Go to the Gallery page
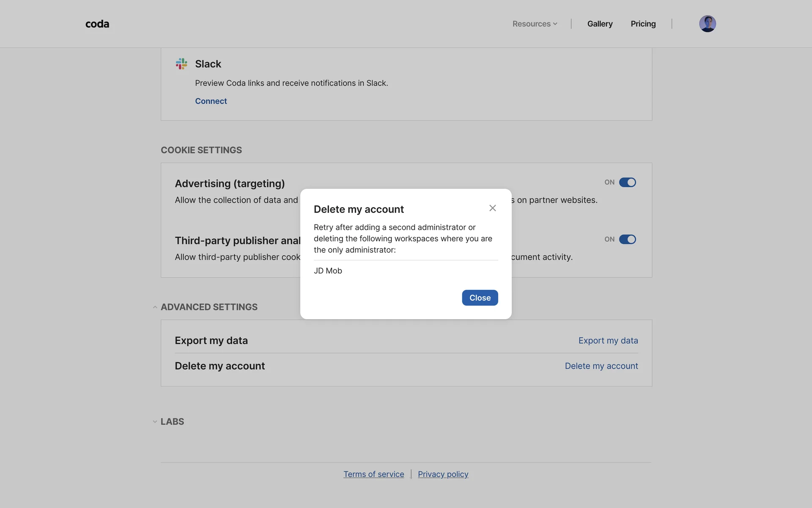The width and height of the screenshot is (812, 508). [600, 24]
